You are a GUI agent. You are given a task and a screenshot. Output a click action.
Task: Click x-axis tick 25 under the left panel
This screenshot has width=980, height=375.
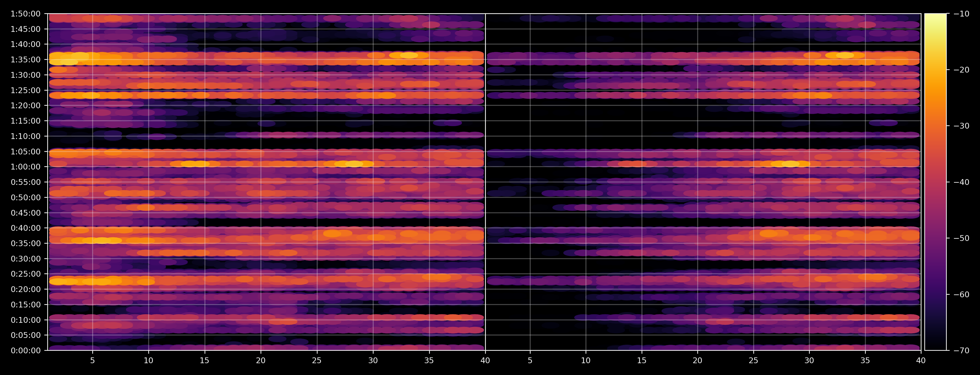tap(317, 360)
